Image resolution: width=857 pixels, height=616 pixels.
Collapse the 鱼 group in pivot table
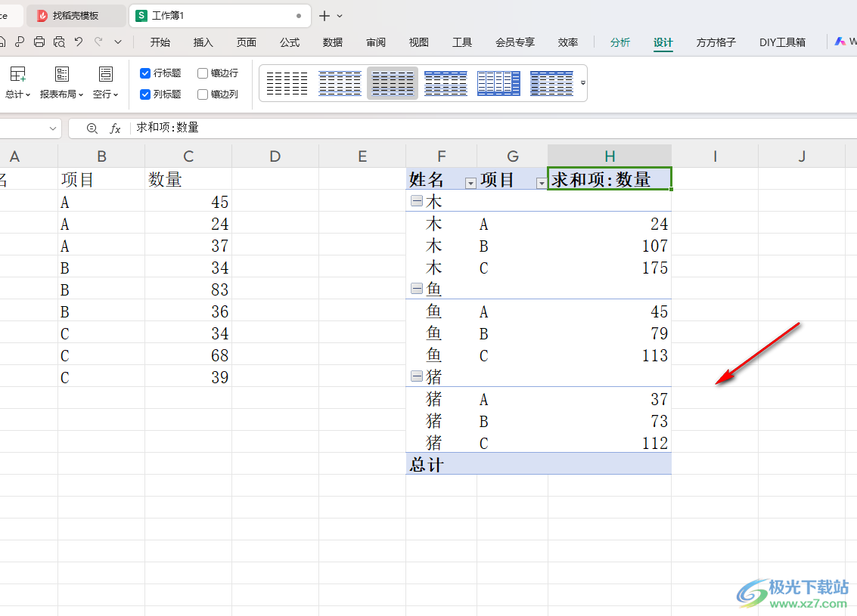(x=417, y=288)
